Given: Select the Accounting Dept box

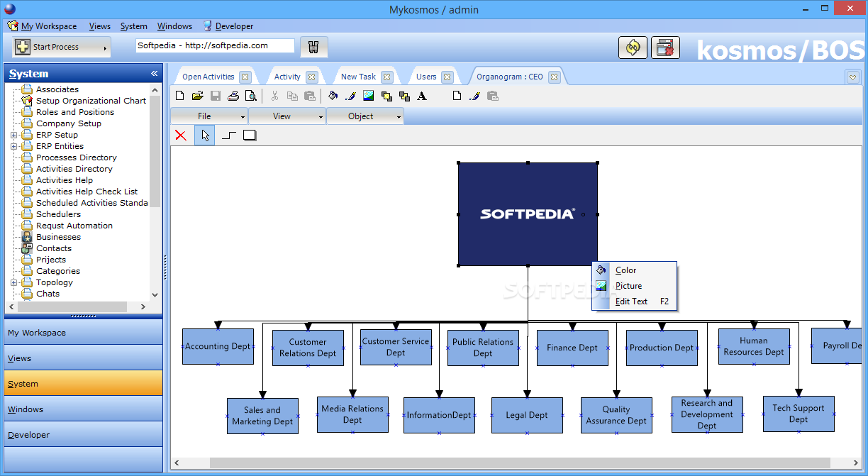Looking at the screenshot, I should [218, 347].
